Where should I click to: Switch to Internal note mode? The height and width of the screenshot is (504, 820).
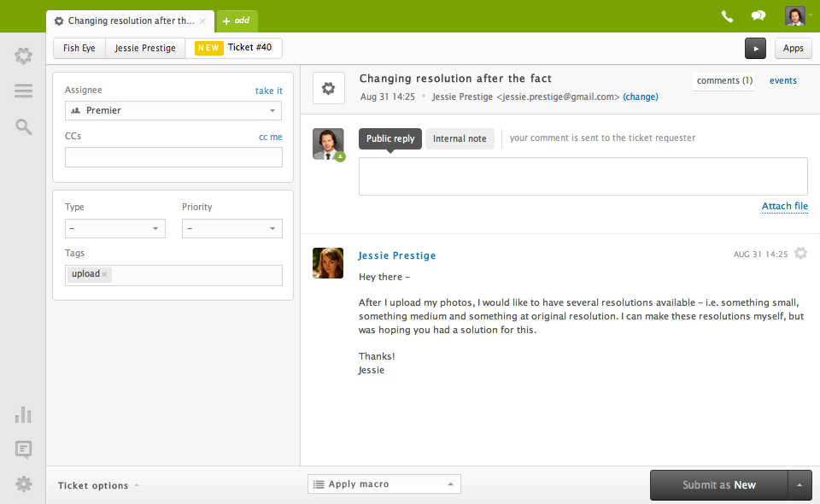(460, 138)
